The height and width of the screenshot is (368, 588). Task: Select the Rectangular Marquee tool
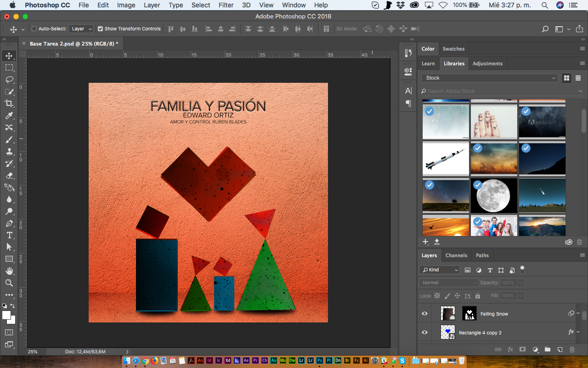point(9,68)
